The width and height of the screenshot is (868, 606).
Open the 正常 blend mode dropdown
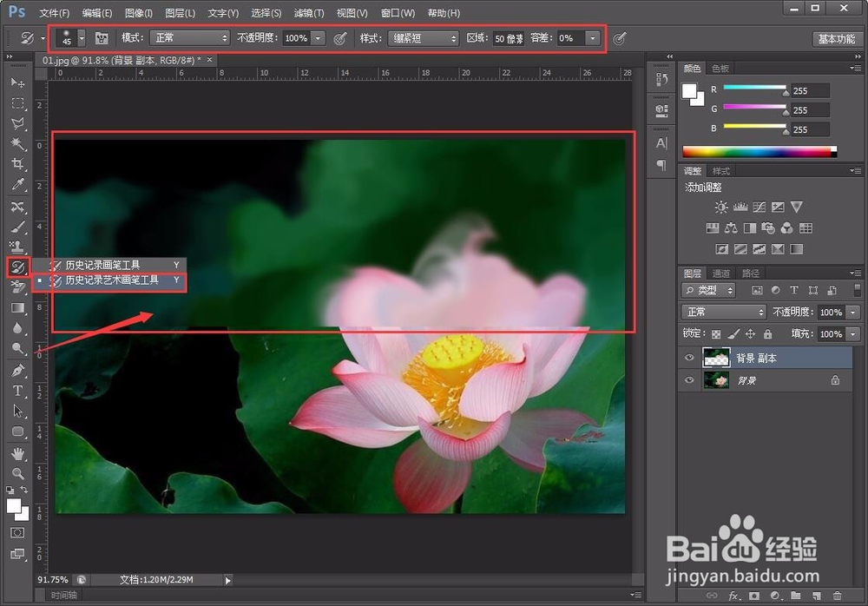click(x=722, y=312)
